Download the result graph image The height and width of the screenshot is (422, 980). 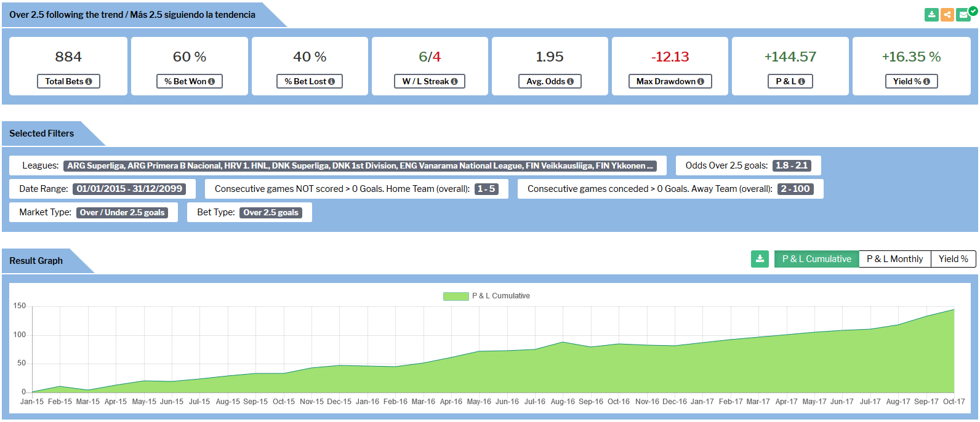760,259
